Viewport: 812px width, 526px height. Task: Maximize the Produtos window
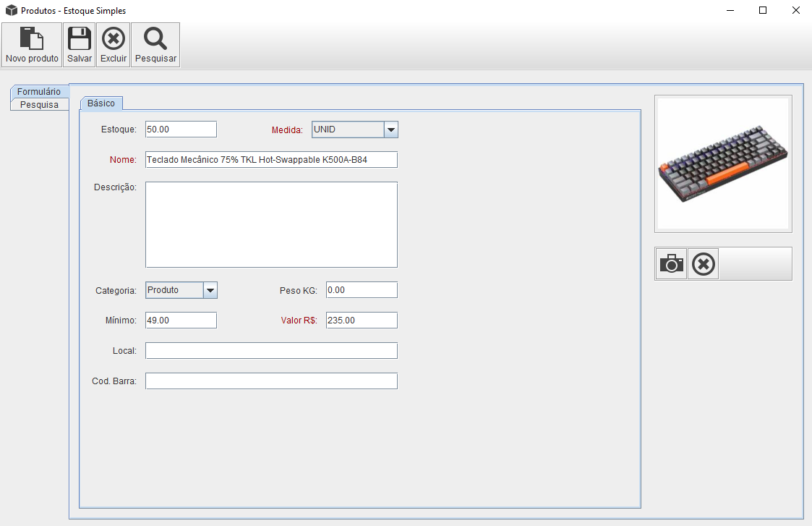point(763,11)
